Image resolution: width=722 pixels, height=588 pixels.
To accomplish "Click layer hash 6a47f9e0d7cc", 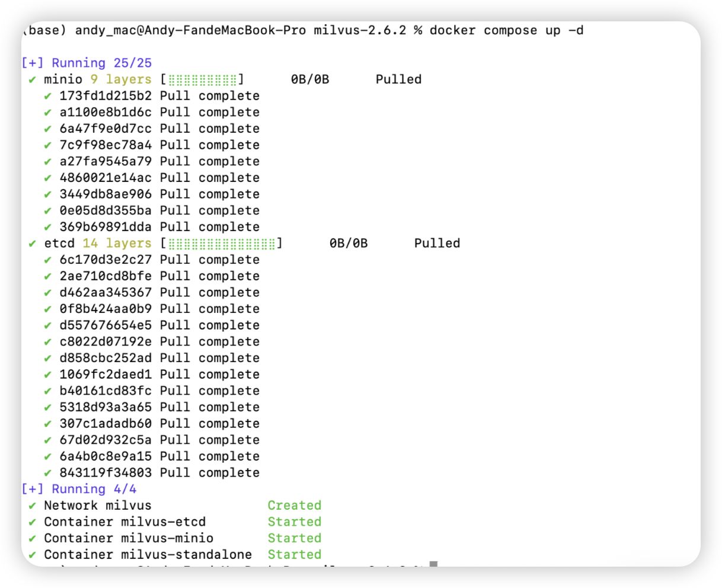I will tap(106, 129).
